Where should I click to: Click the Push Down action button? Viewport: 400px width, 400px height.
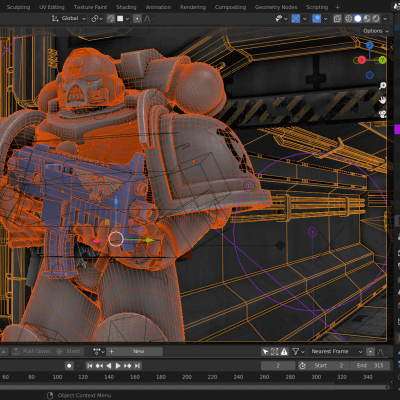[x=32, y=351]
